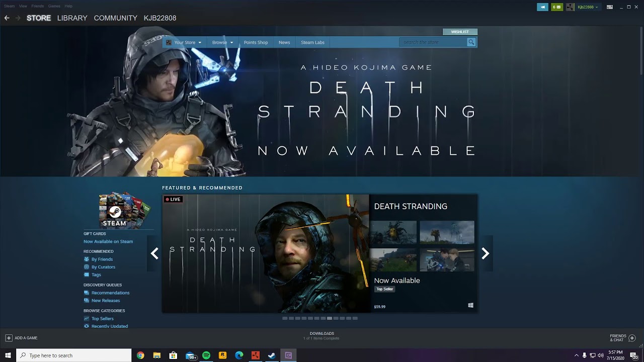Click the Top Seller tag
The width and height of the screenshot is (644, 362).
384,289
